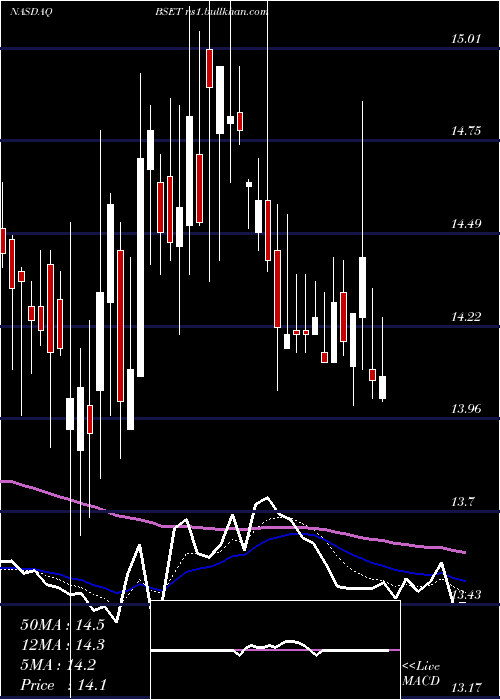
Task: Click the 50MA : 14.5 readout
Action: (x=62, y=625)
